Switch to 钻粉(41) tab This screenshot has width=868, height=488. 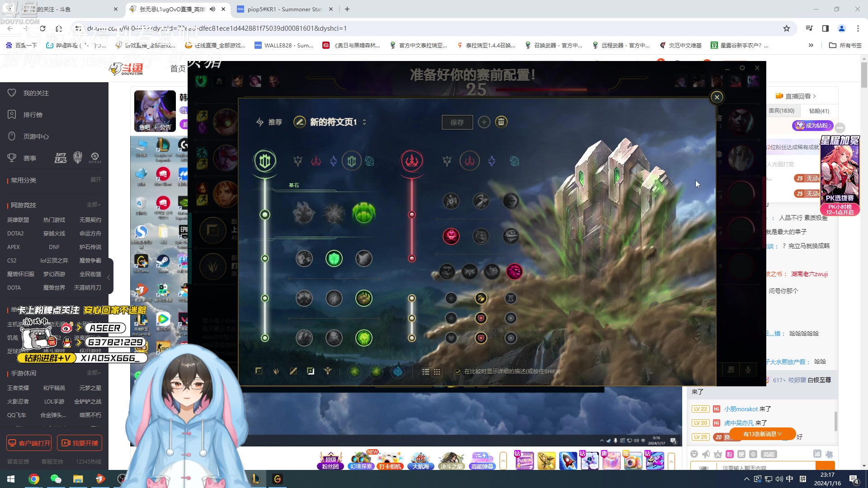[x=819, y=111]
